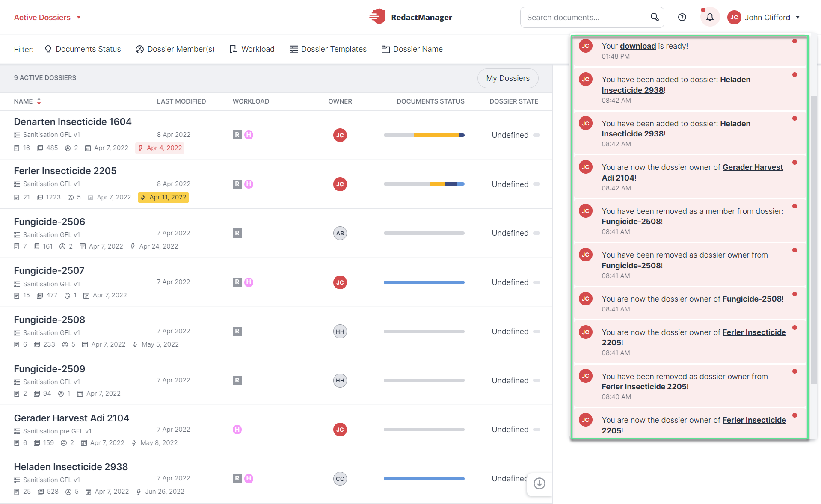Open Workload filter dropdown

pyautogui.click(x=252, y=49)
